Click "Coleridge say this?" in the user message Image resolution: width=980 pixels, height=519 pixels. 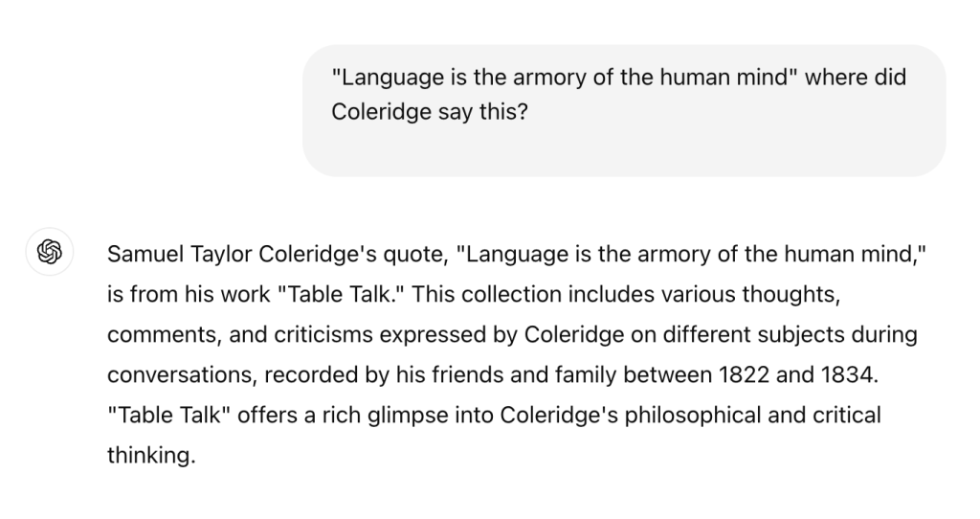coord(430,111)
